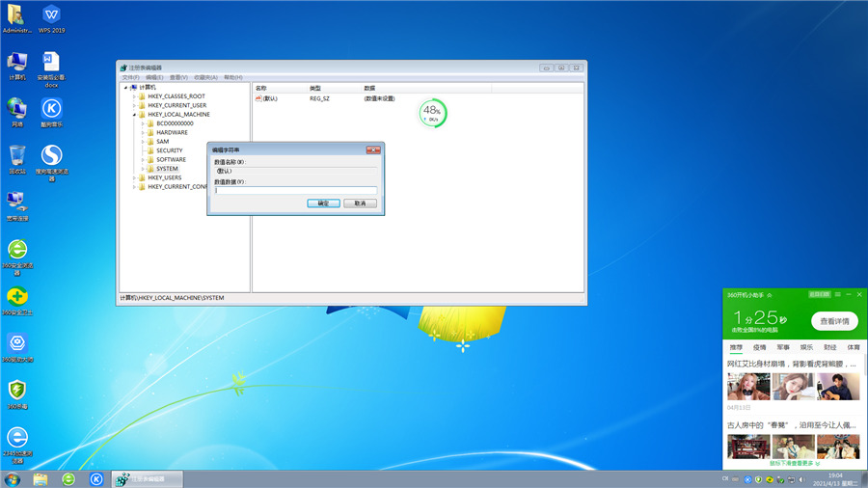Screen dimensions: 868x488
Task: Close the edit string dialog
Action: (373, 149)
